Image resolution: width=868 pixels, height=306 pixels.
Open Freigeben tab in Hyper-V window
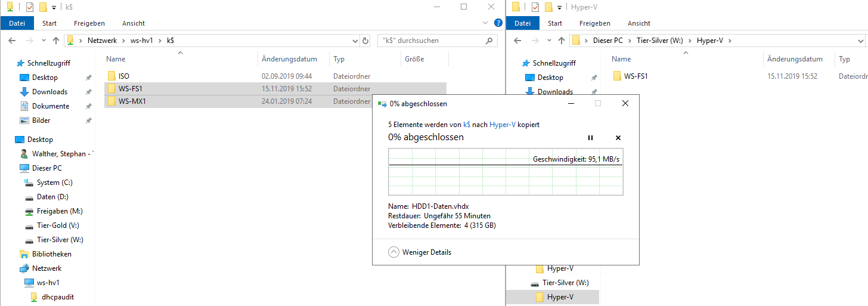[x=595, y=23]
